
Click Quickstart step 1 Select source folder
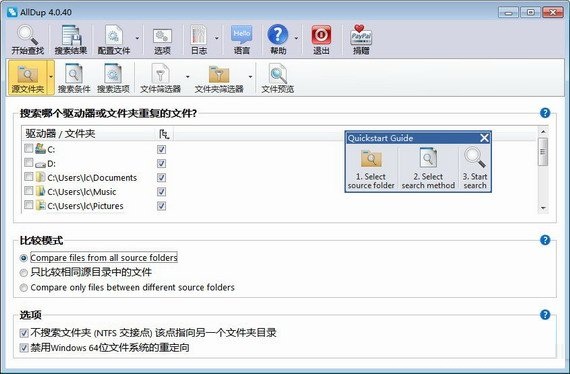tap(371, 168)
